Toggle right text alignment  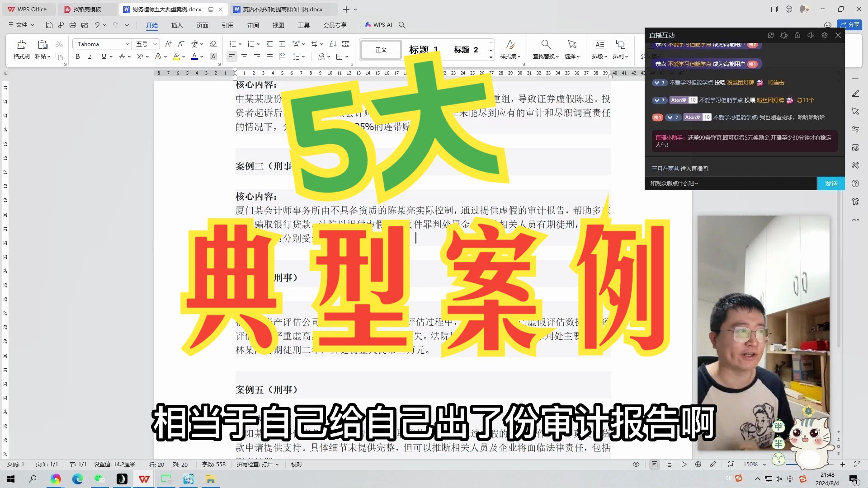pyautogui.click(x=257, y=56)
